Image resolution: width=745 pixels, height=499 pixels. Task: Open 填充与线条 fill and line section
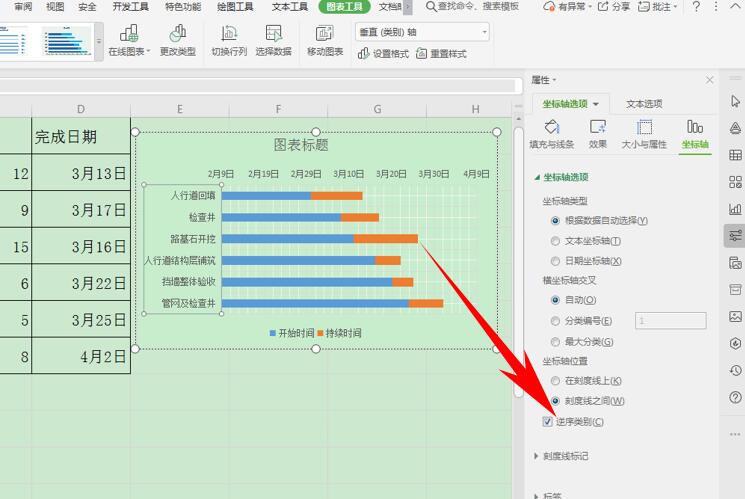552,134
